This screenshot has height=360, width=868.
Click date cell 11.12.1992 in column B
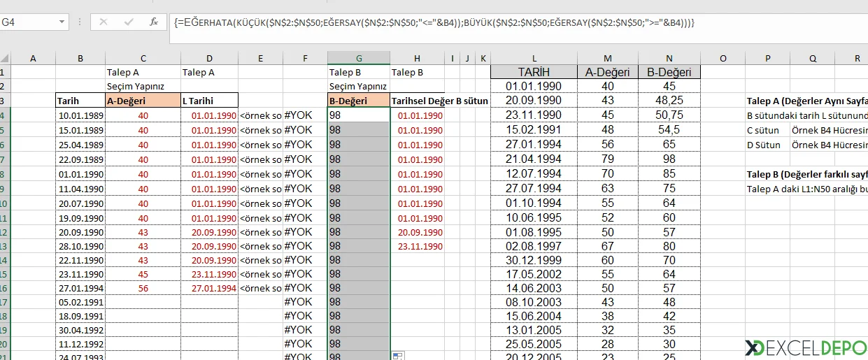coord(80,344)
